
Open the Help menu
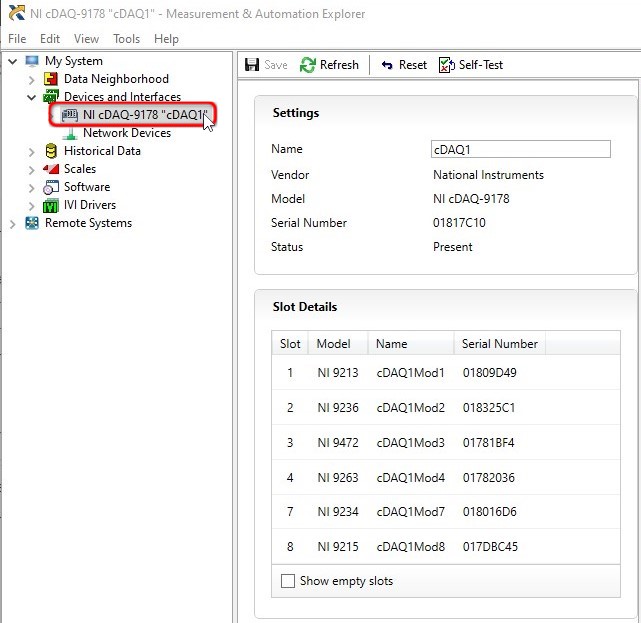pyautogui.click(x=166, y=39)
